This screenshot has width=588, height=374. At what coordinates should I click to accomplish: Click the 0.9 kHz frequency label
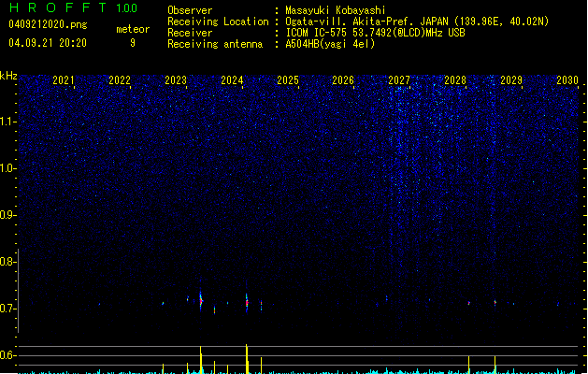click(7, 215)
